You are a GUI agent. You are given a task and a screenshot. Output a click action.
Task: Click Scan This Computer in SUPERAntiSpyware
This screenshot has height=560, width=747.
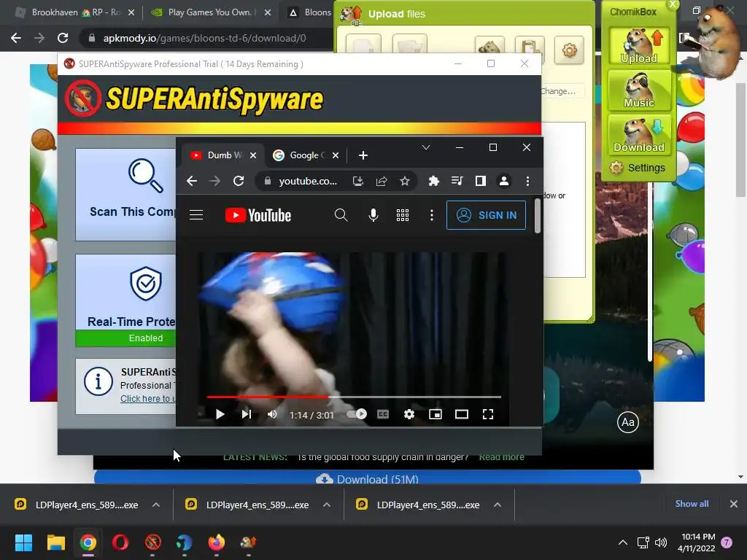click(125, 194)
